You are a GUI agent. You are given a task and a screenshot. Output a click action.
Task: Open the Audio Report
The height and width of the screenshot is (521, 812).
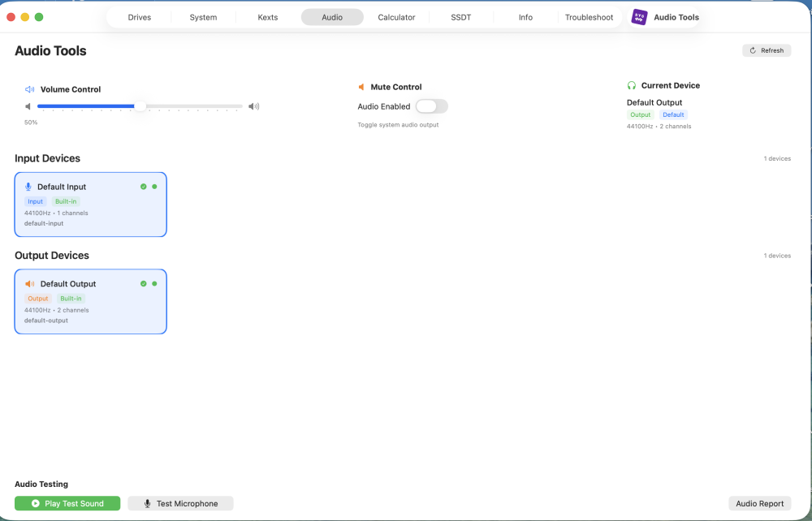click(x=760, y=503)
